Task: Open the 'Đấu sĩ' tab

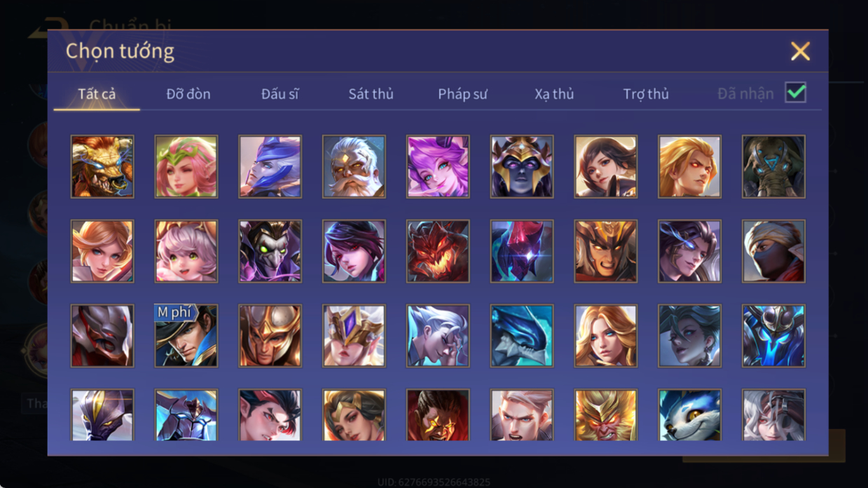Action: (280, 94)
